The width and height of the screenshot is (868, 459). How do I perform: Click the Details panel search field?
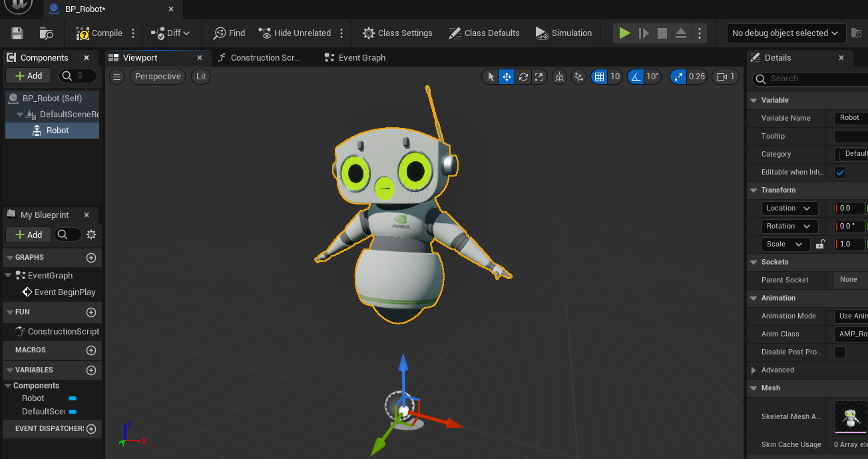pos(810,79)
